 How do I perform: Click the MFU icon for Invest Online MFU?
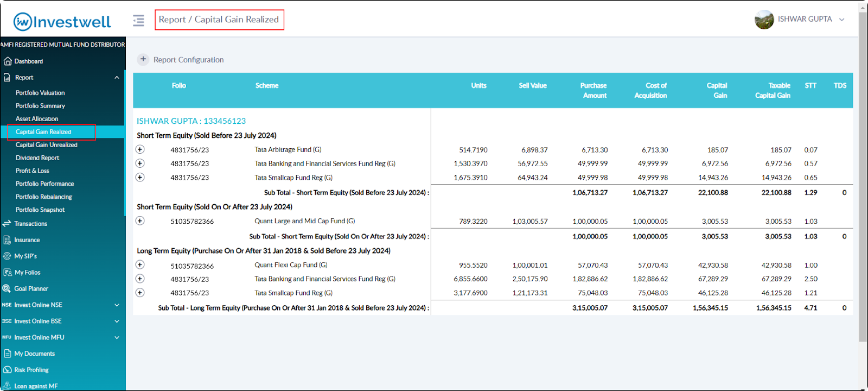(x=7, y=338)
